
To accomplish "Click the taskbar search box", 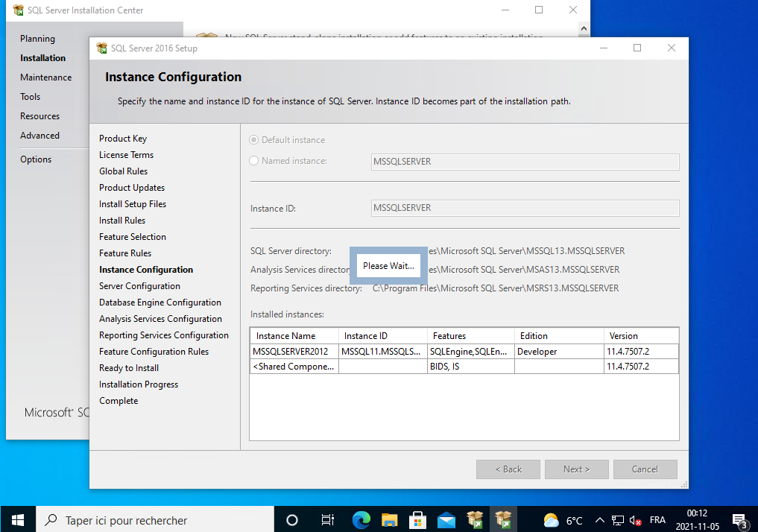I will (149, 520).
